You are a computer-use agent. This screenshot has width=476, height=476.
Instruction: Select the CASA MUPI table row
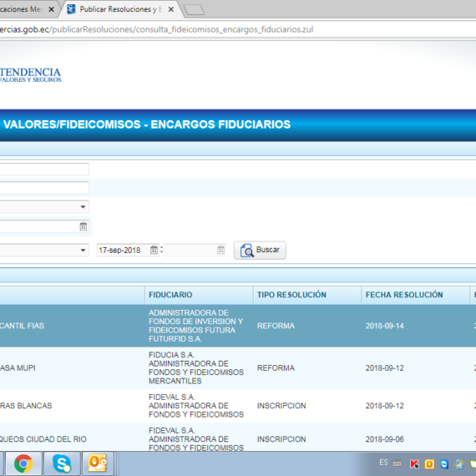238,368
